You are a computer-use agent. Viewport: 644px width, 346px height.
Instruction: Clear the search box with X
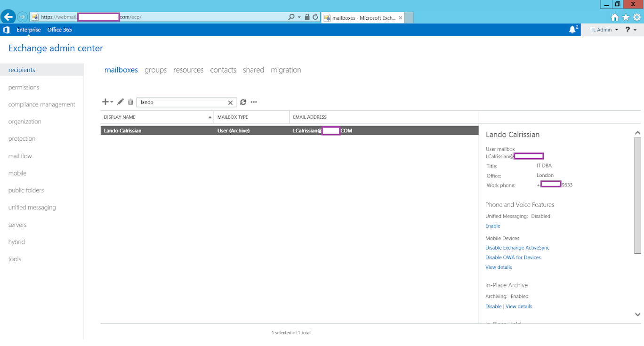230,103
